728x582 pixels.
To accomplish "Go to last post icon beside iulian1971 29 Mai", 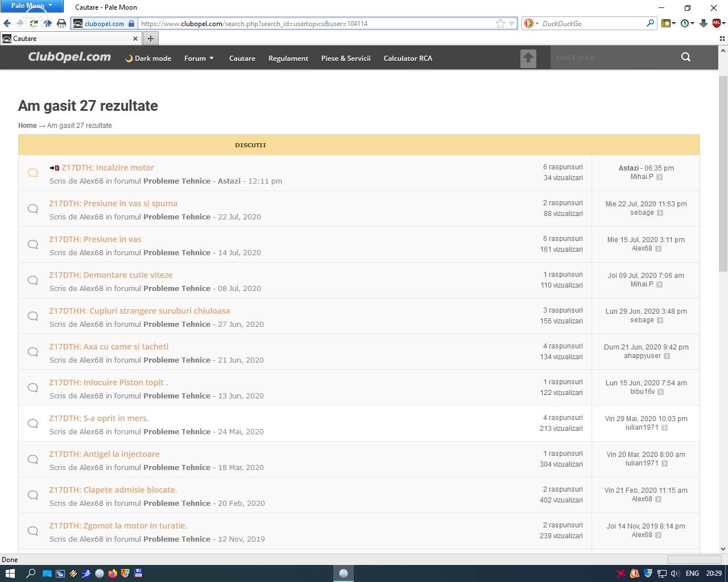I will (x=664, y=428).
